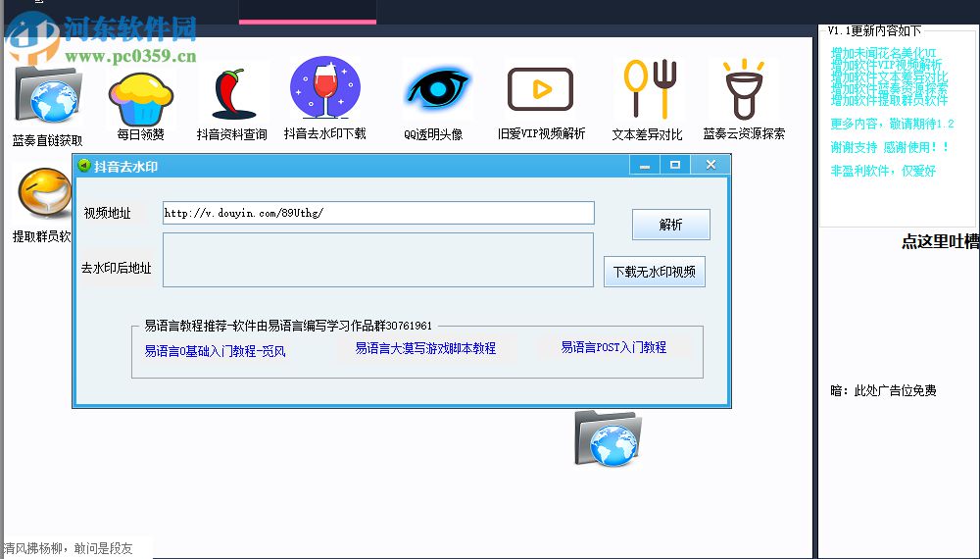This screenshot has height=559, width=980.
Task: Click 文本差异对比 label text
Action: click(x=647, y=134)
